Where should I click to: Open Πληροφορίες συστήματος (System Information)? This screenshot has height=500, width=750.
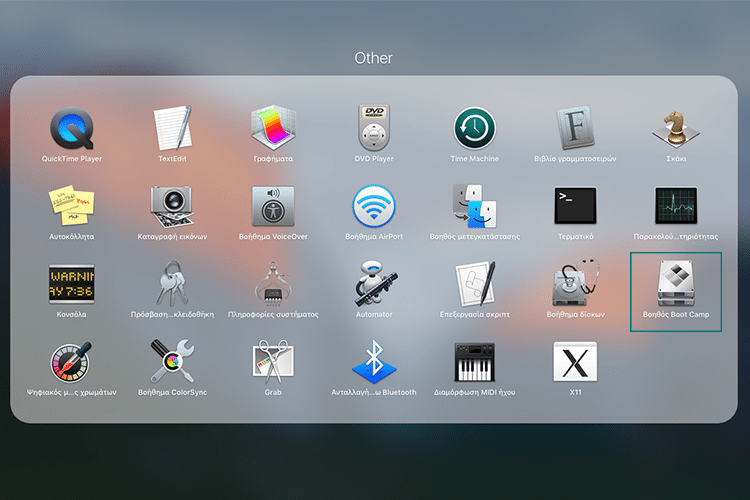pyautogui.click(x=273, y=284)
